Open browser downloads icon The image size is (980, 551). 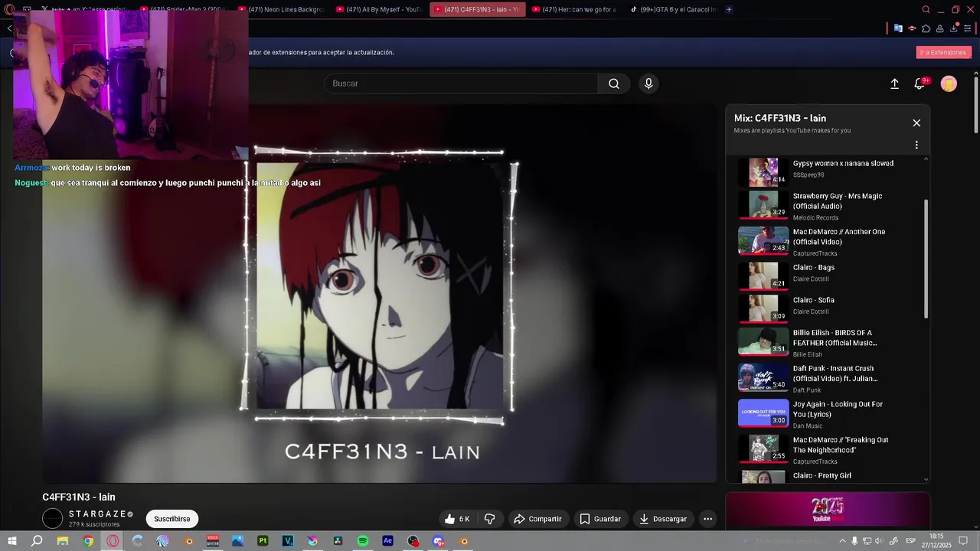[955, 28]
